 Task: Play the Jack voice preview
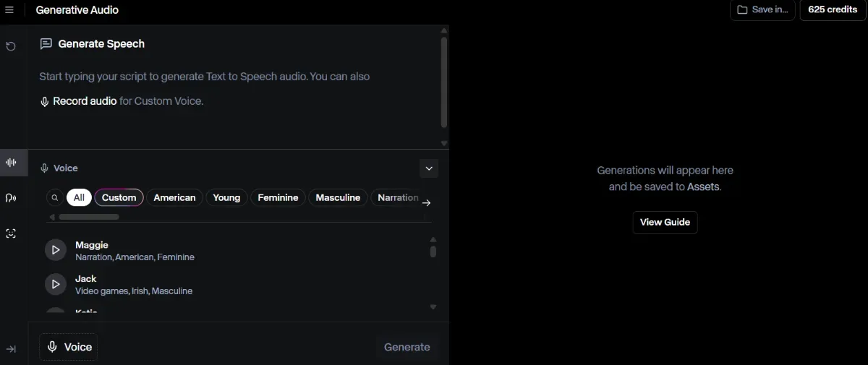click(x=56, y=284)
